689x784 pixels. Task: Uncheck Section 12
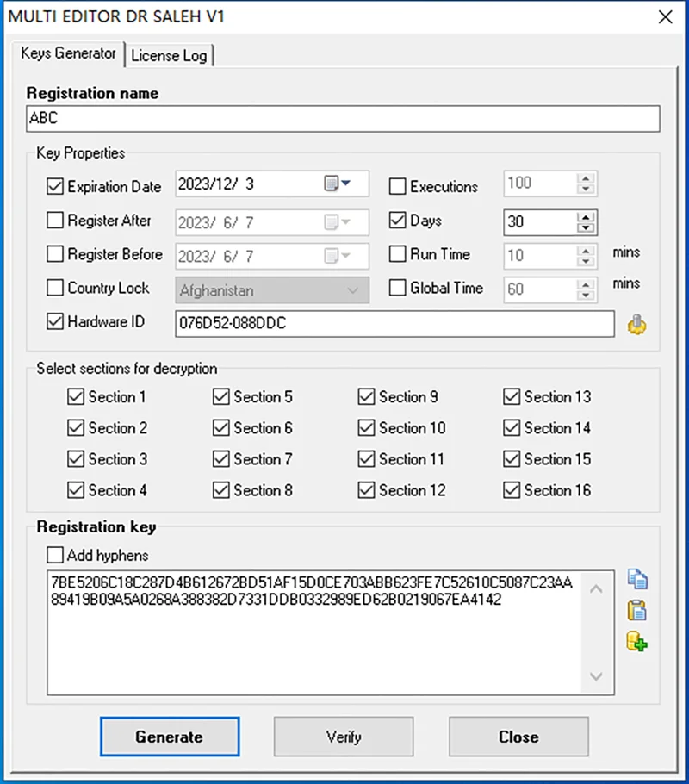(367, 490)
